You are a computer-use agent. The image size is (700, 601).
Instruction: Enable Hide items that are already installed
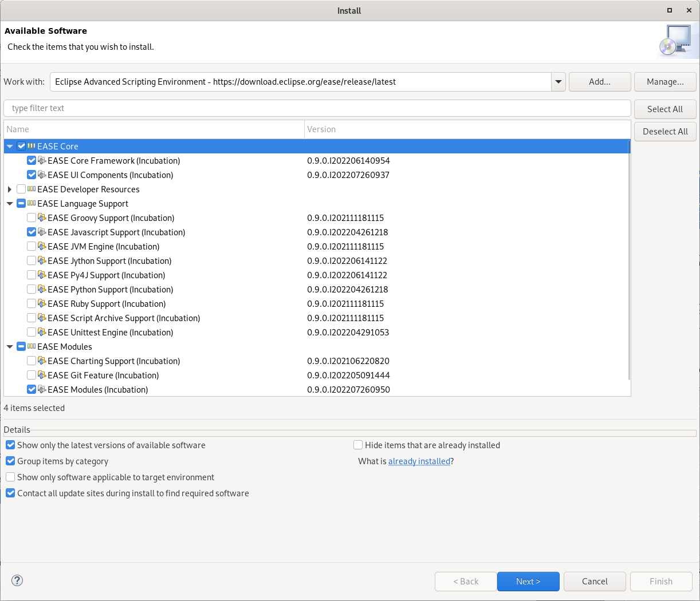358,445
